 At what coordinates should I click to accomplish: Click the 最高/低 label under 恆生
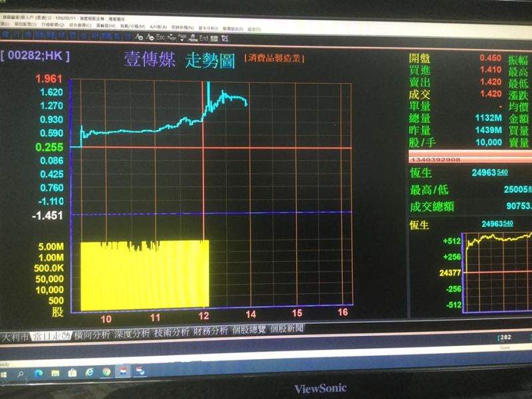pos(429,190)
